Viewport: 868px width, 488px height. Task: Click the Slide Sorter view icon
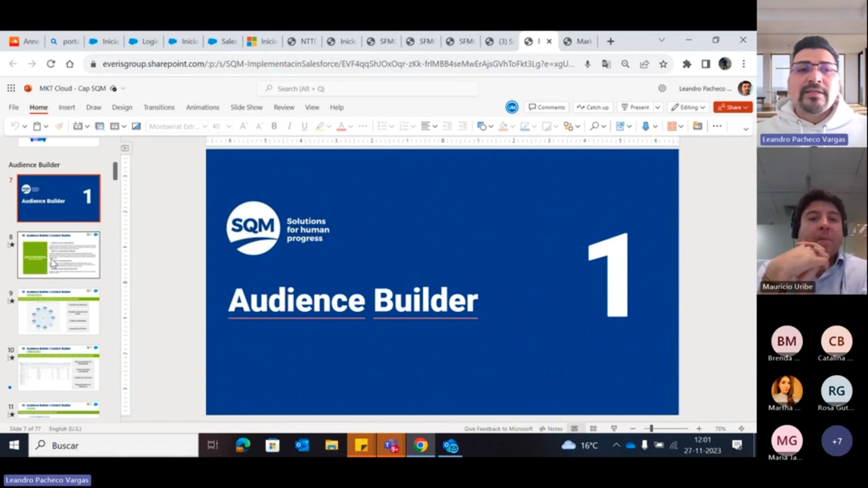(x=593, y=429)
